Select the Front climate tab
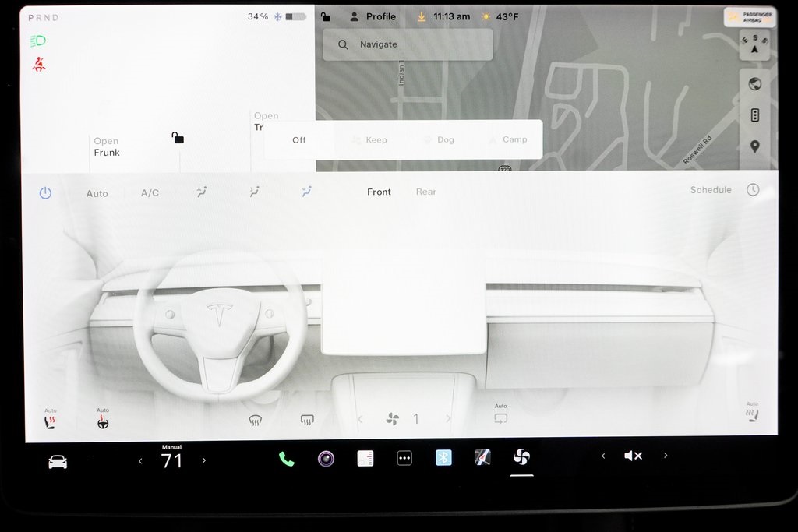The width and height of the screenshot is (798, 532). click(380, 192)
